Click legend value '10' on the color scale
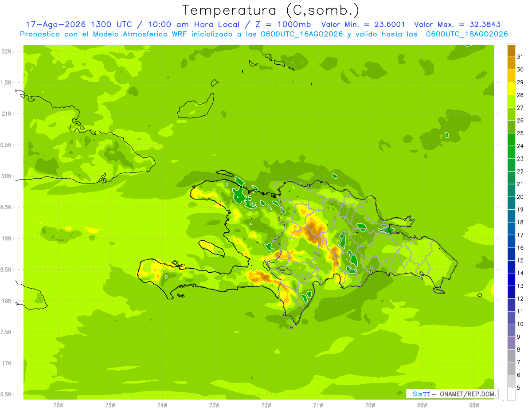The height and width of the screenshot is (411, 532). 520,324
